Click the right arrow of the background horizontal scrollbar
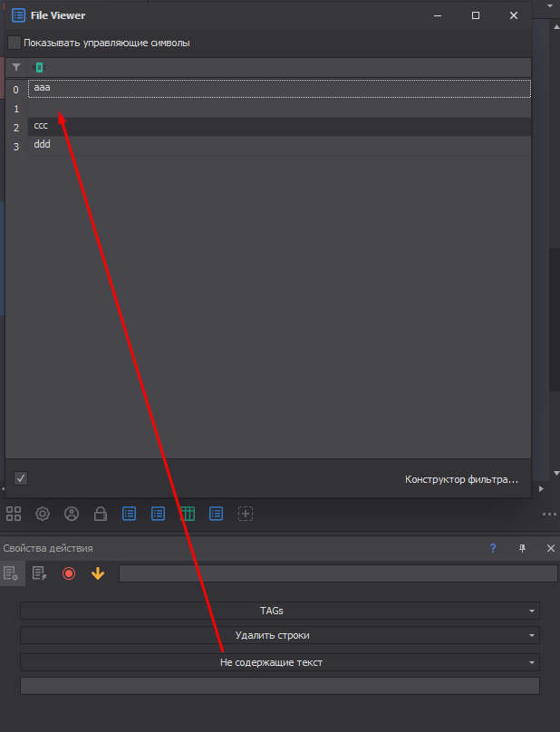The height and width of the screenshot is (732, 560). tap(541, 489)
